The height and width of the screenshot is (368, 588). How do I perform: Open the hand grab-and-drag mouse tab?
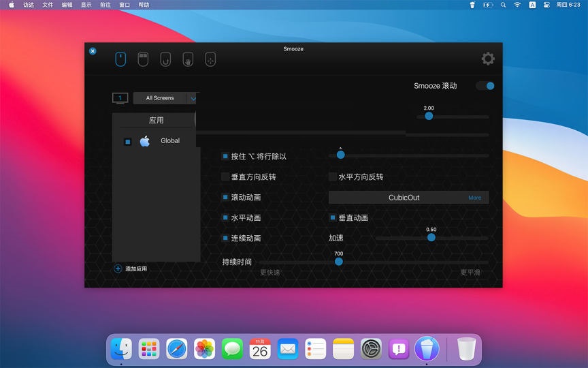click(x=188, y=59)
